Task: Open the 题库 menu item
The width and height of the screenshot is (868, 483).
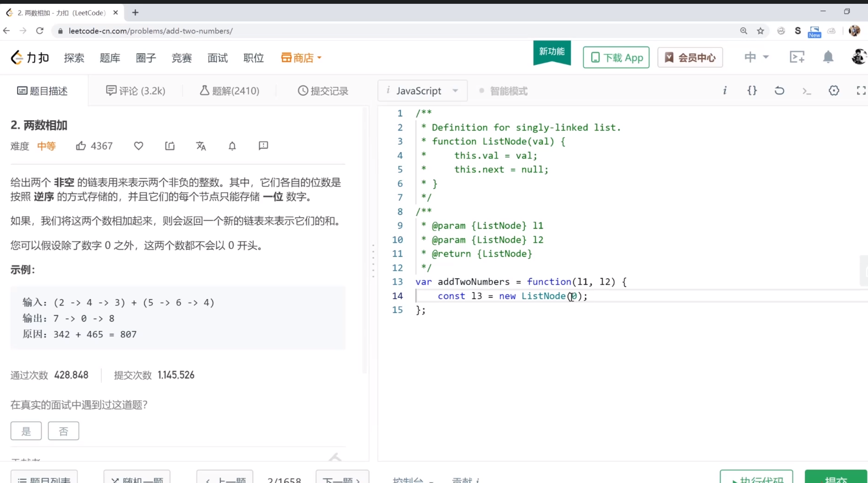Action: 109,58
